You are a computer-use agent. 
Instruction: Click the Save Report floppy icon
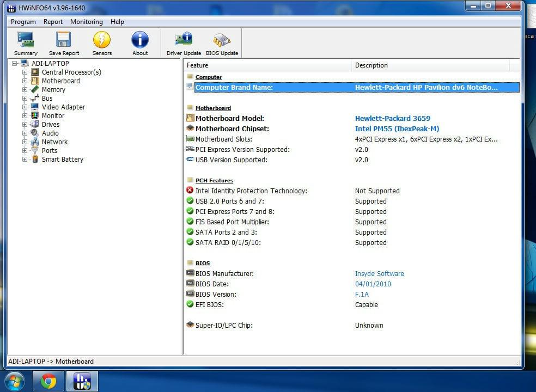click(x=64, y=43)
